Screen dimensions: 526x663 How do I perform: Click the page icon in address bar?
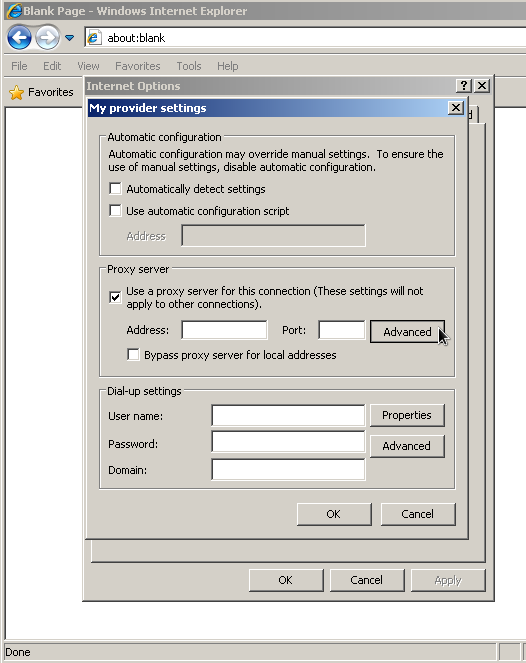click(x=94, y=38)
